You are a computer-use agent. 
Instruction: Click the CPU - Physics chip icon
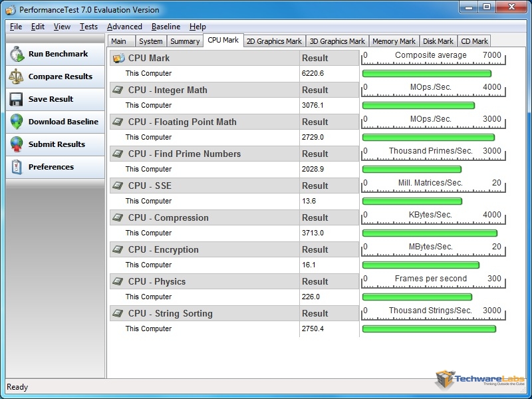(x=118, y=282)
